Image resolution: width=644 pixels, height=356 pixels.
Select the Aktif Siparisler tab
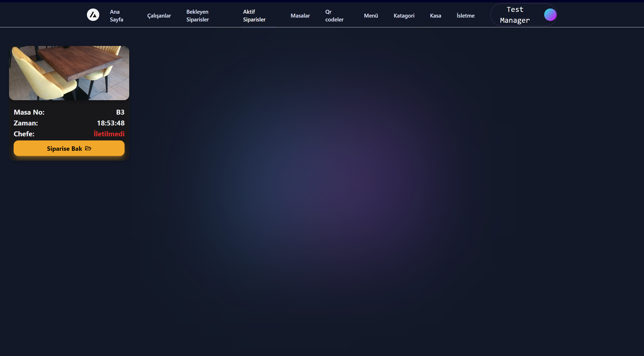click(254, 15)
